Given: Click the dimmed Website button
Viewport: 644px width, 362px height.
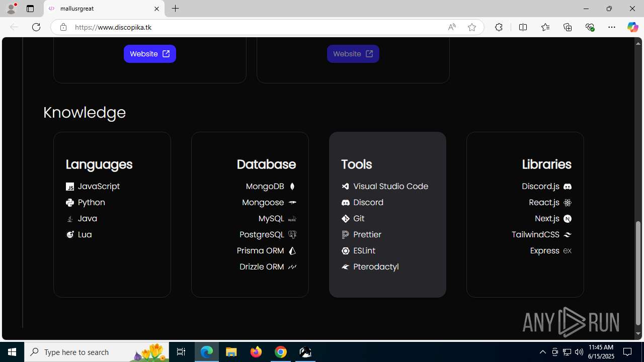Looking at the screenshot, I should [353, 54].
